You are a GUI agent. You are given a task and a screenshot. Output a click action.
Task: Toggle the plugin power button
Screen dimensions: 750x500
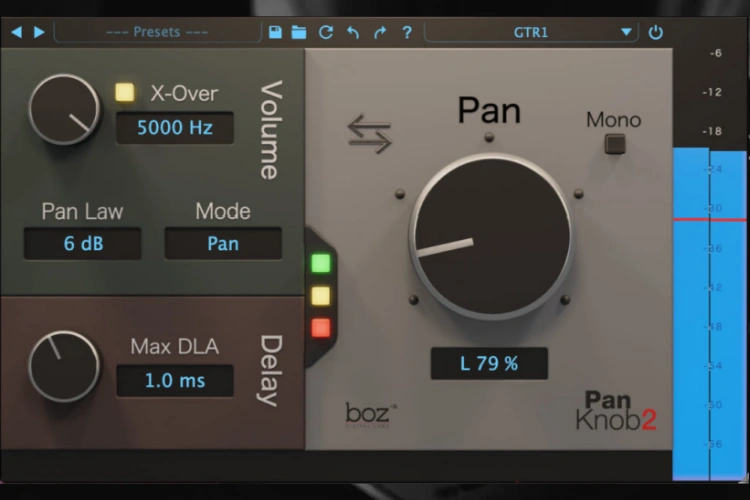[655, 32]
